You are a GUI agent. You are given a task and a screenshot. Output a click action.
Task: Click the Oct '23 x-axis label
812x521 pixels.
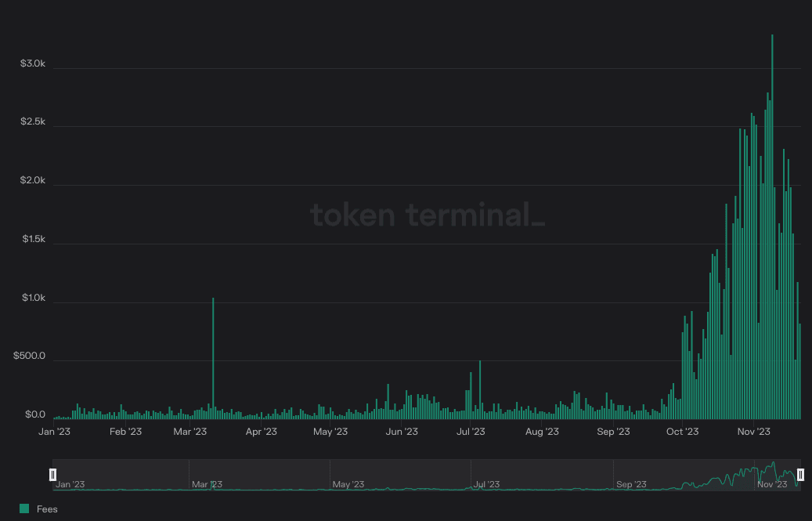pos(682,432)
